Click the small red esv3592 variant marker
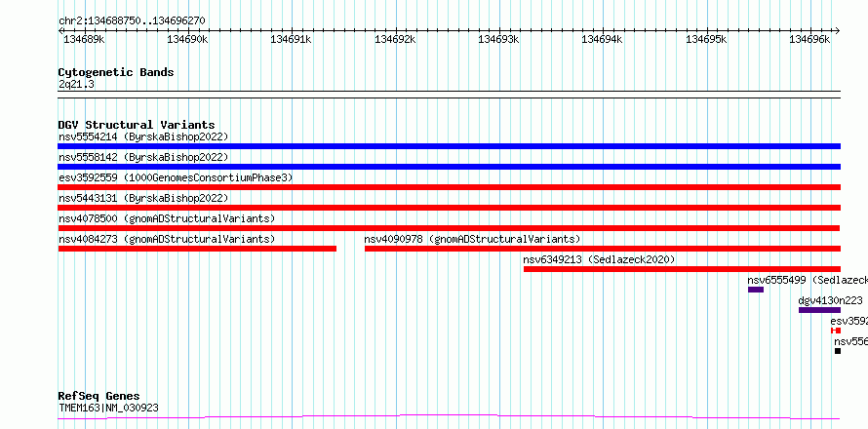 coord(836,331)
